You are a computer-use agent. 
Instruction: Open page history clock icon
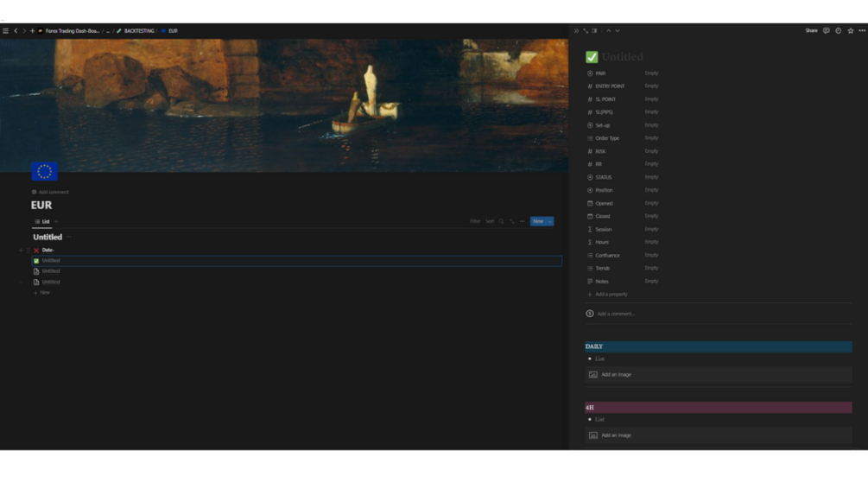(838, 31)
